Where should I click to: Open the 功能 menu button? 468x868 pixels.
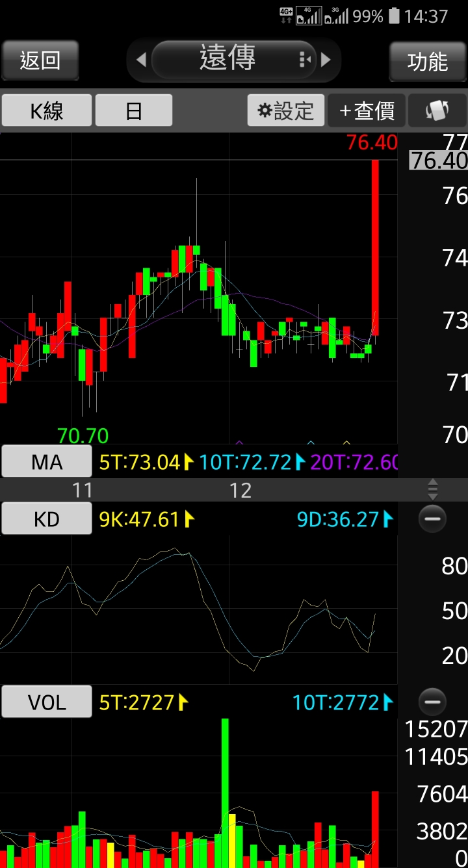click(428, 61)
